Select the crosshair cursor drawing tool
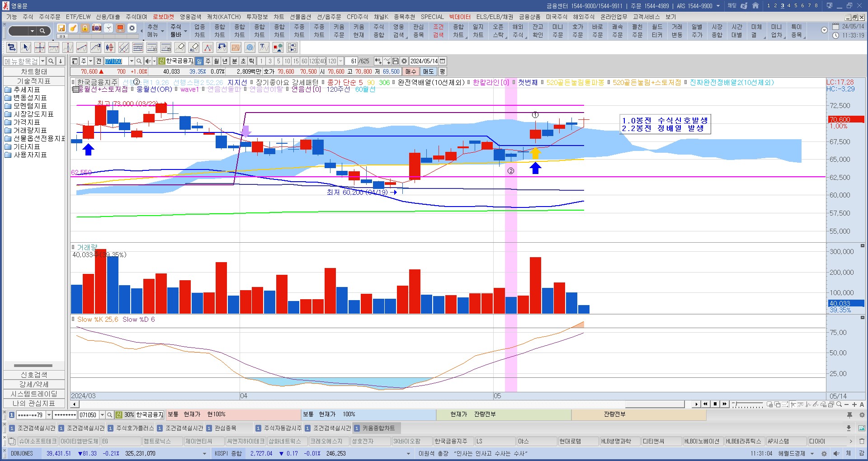The image size is (868, 461). tap(40, 47)
